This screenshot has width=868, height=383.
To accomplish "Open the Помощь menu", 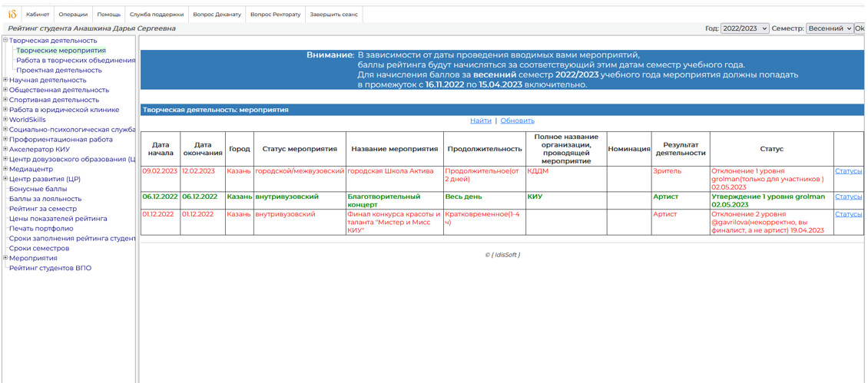I will pyautogui.click(x=108, y=15).
